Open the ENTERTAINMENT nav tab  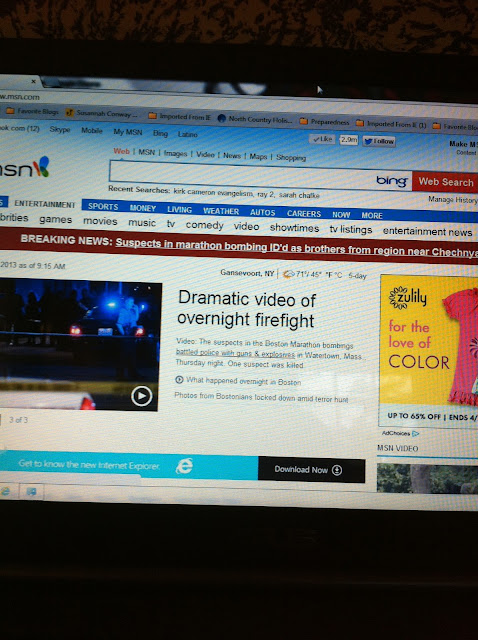coord(45,204)
